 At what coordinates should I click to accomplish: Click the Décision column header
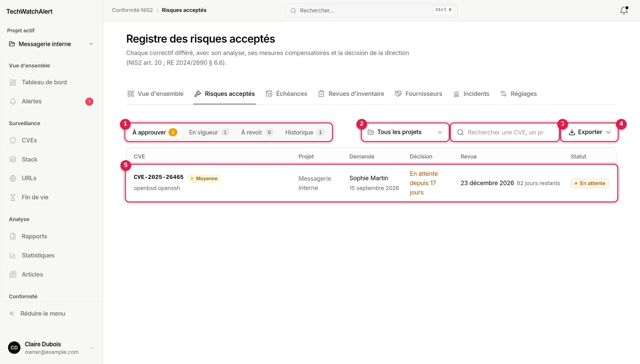tap(421, 157)
